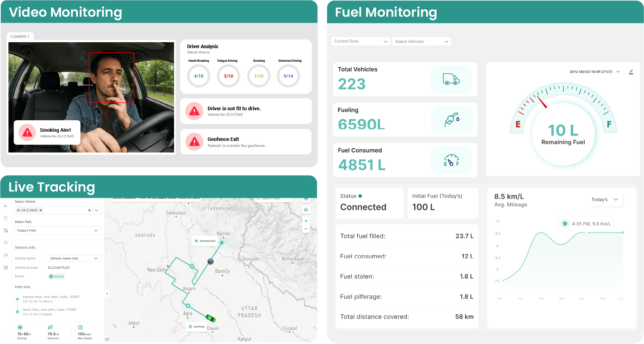Open the Today's Path dropdown
The height and width of the screenshot is (344, 644).
pos(58,231)
